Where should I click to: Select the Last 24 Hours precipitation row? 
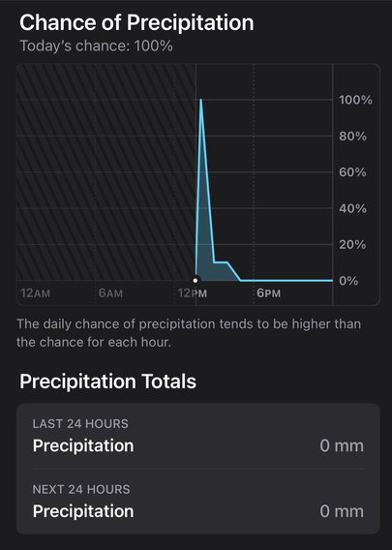198,436
